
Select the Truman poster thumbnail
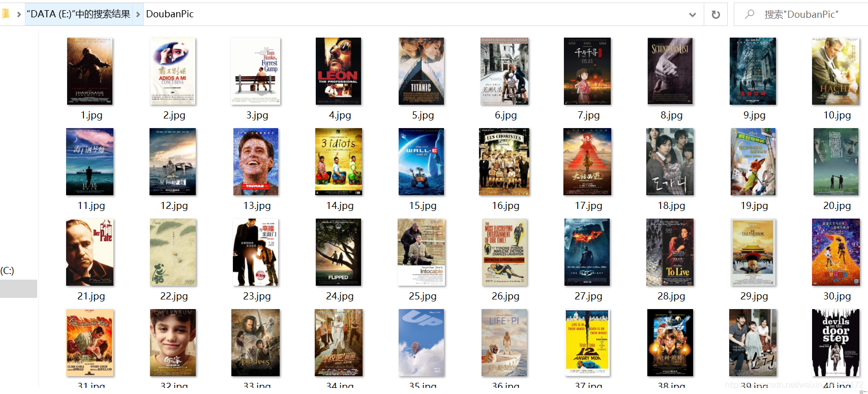(256, 162)
